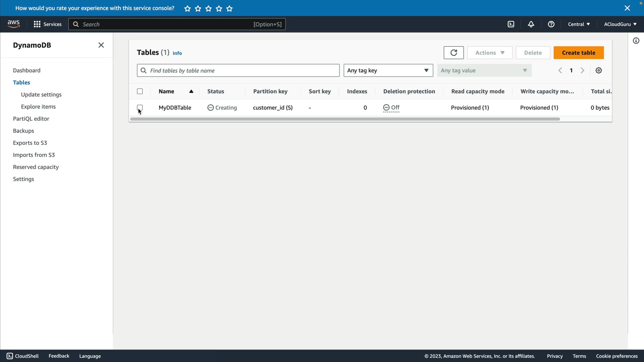This screenshot has height=362, width=644.
Task: Expand the Any tag key dropdown
Action: pos(388,70)
